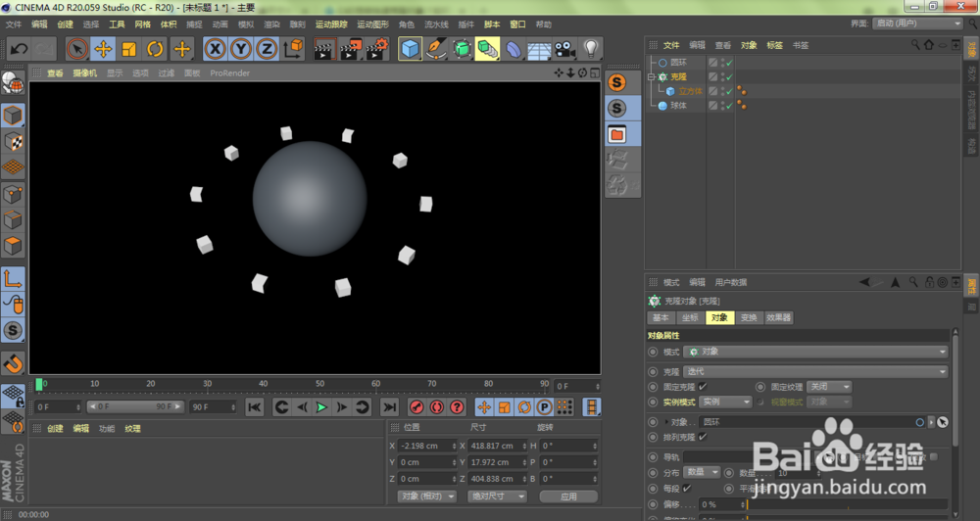Click the object picker arrow next to 圆环

pos(942,422)
